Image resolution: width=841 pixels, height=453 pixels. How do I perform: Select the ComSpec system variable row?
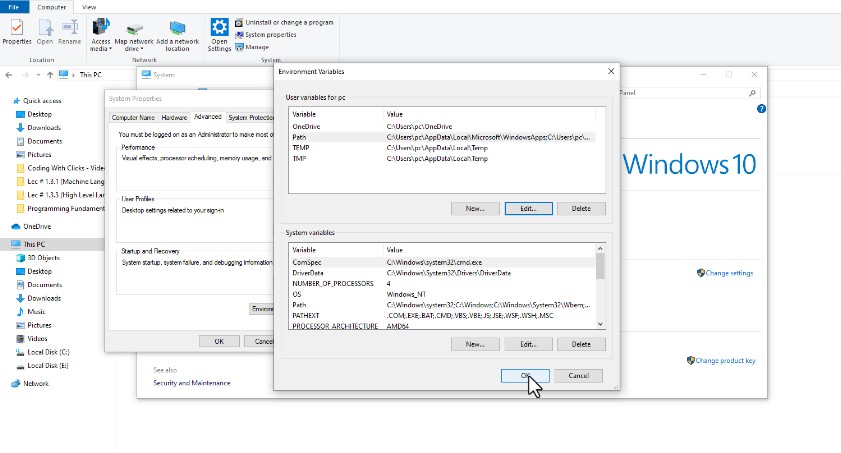pyautogui.click(x=442, y=263)
